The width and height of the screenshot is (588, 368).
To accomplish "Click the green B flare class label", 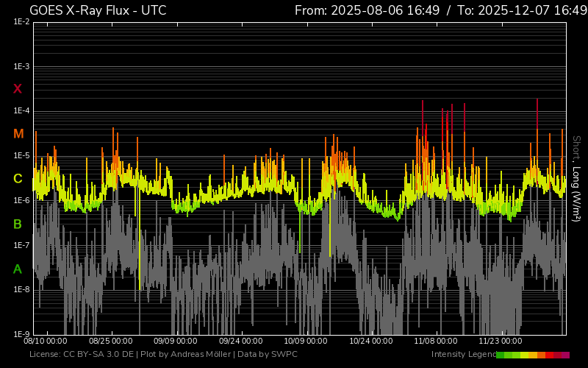I will tap(18, 224).
